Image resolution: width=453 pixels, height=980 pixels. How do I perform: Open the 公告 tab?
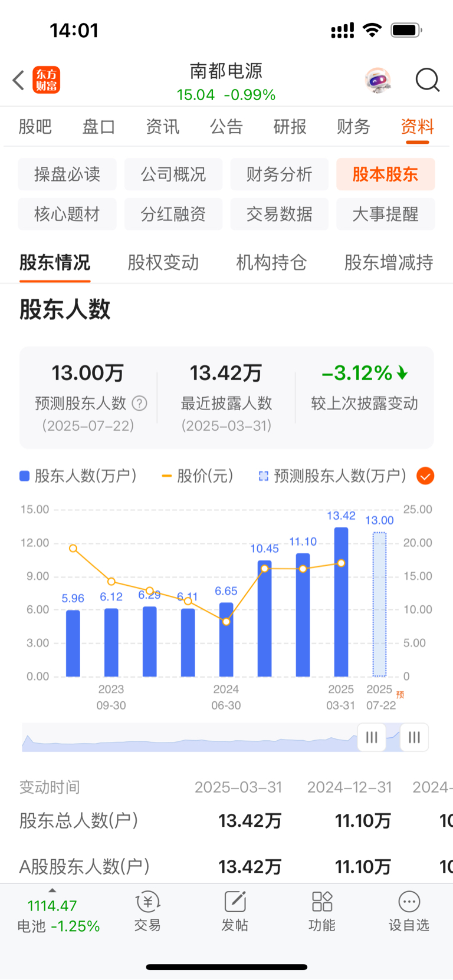pyautogui.click(x=226, y=127)
